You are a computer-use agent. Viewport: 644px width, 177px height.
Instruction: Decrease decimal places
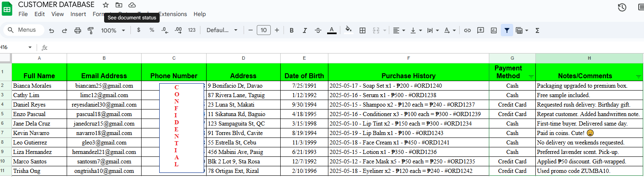coord(165,30)
